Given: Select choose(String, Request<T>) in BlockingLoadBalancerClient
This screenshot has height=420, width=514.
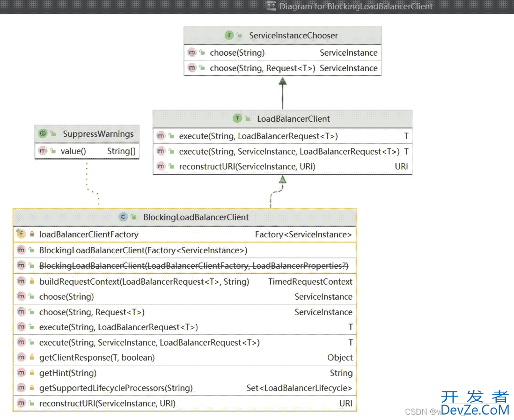Looking at the screenshot, I should (x=184, y=312).
